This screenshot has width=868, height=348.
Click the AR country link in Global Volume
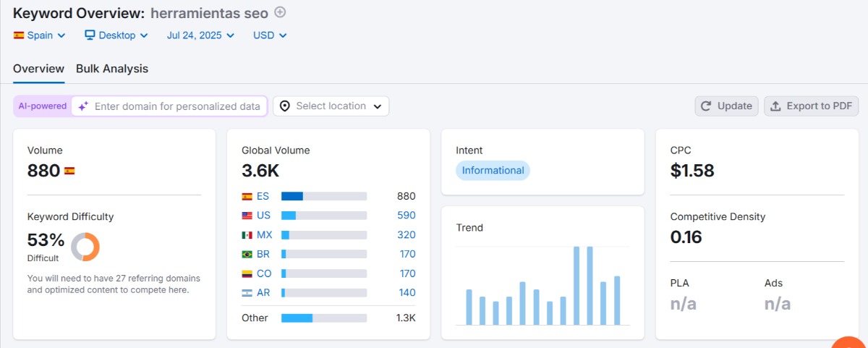(x=263, y=293)
